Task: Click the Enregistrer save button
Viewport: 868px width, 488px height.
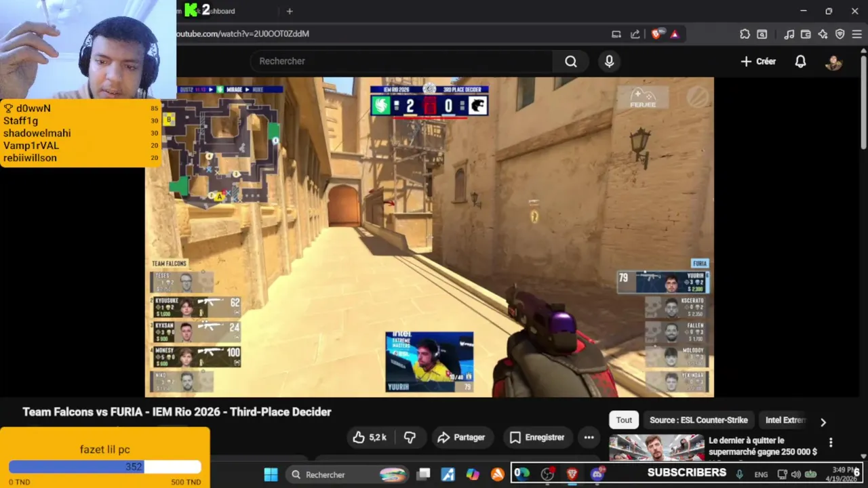Action: (536, 438)
